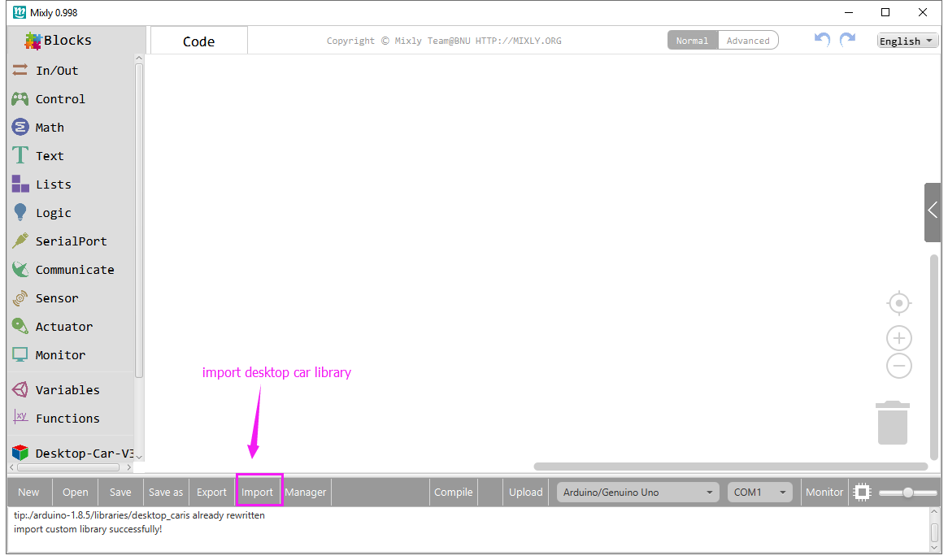Expand the side panel arrow on right edge
The width and height of the screenshot is (948, 560).
(932, 211)
